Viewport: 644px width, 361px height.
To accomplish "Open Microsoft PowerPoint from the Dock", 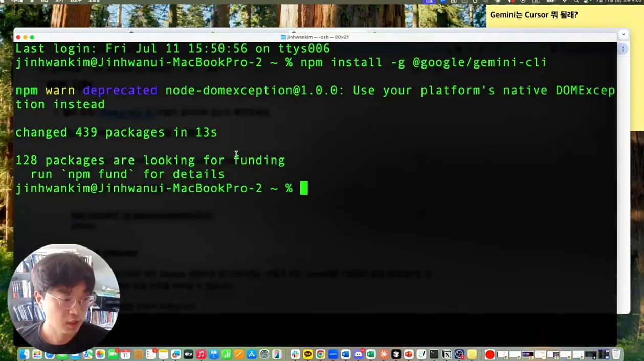I will pos(409,354).
